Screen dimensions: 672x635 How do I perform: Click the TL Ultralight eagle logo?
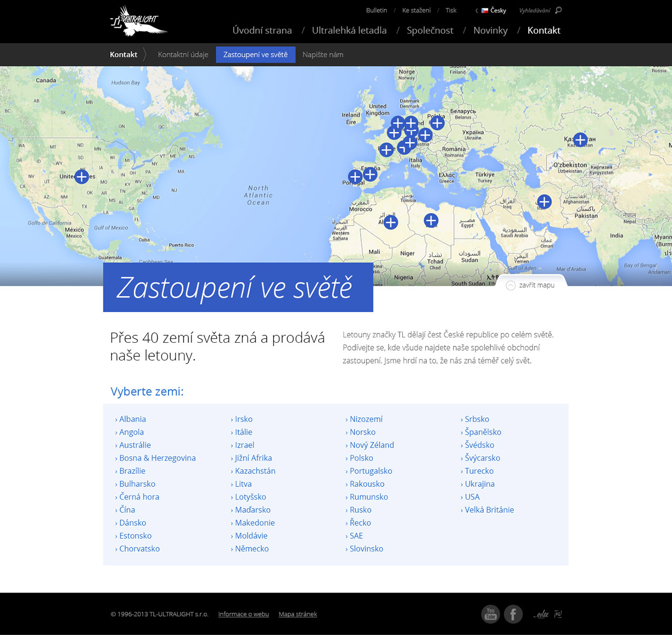pos(139,21)
